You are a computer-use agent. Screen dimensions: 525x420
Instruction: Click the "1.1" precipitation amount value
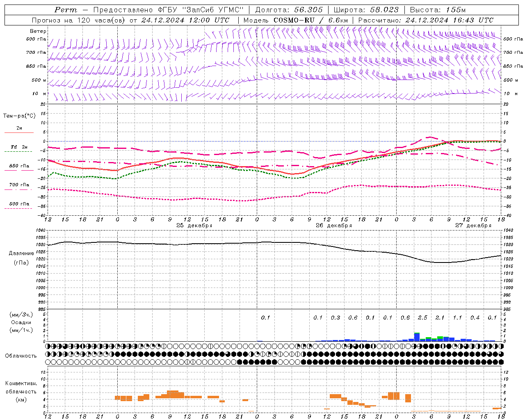[x=457, y=317]
